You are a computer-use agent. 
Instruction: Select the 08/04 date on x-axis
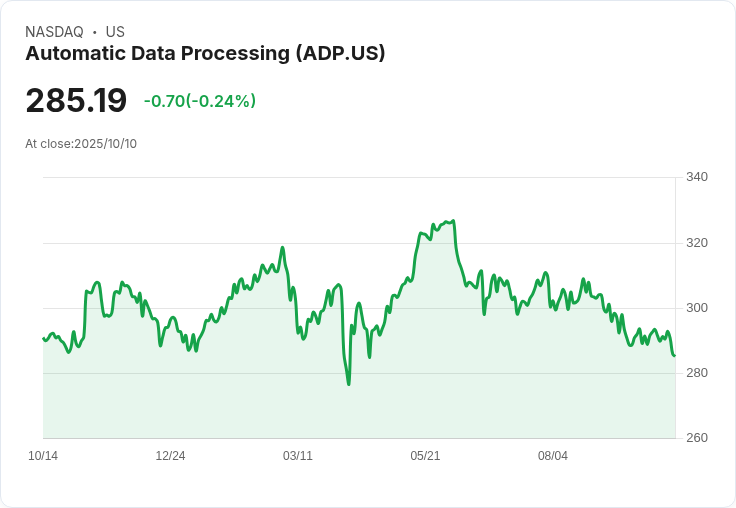click(553, 456)
